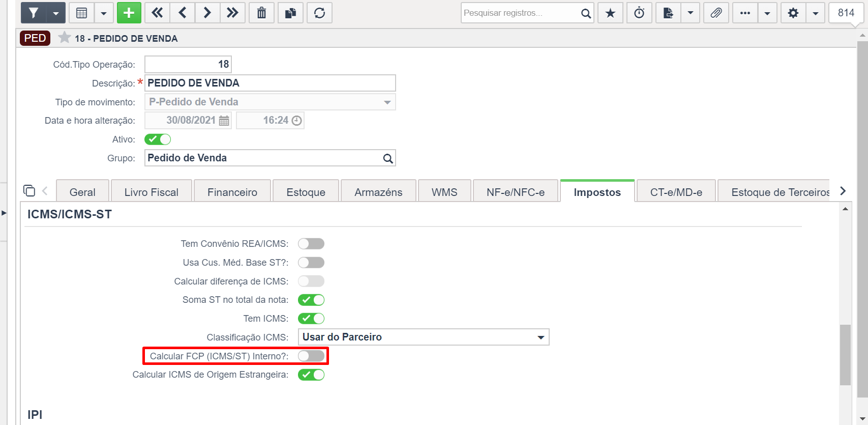The image size is (868, 425).
Task: Open the Financeiro tab
Action: [232, 192]
